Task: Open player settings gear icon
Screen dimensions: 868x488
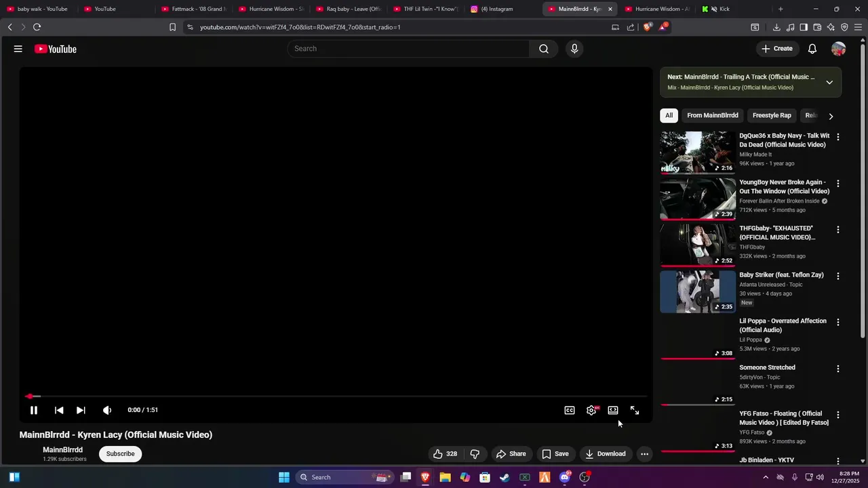Action: 591,410
